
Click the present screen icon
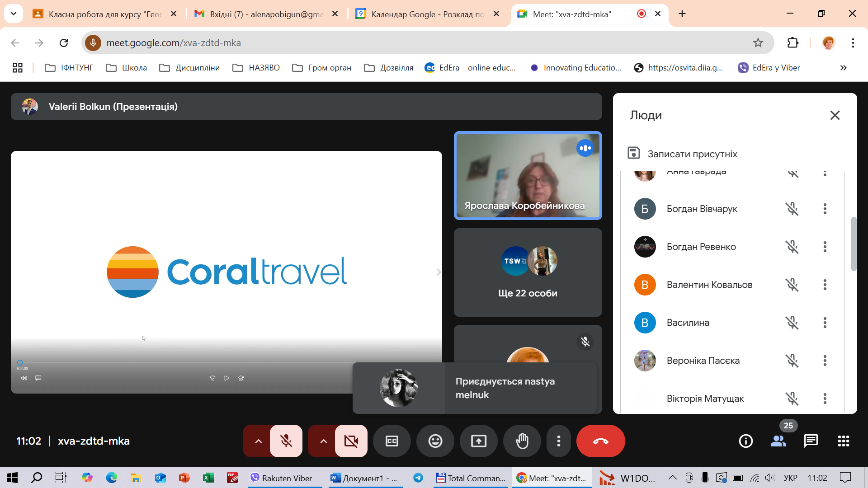coord(478,441)
